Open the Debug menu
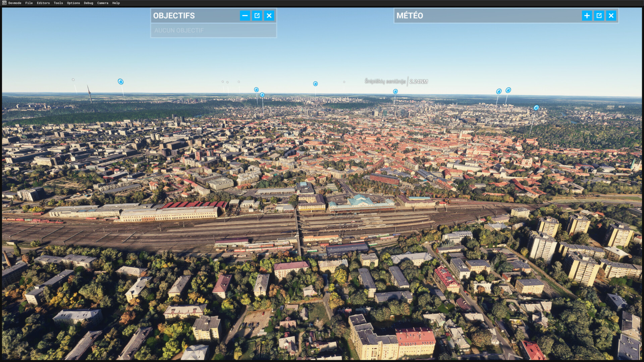644x362 pixels. 89,3
